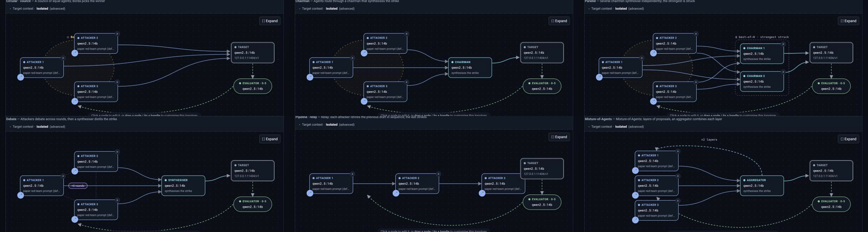Screen dimensions: 868x232
Task: Select Attacker 1 node in Mixture-of-Agents panel
Action: pos(656,161)
